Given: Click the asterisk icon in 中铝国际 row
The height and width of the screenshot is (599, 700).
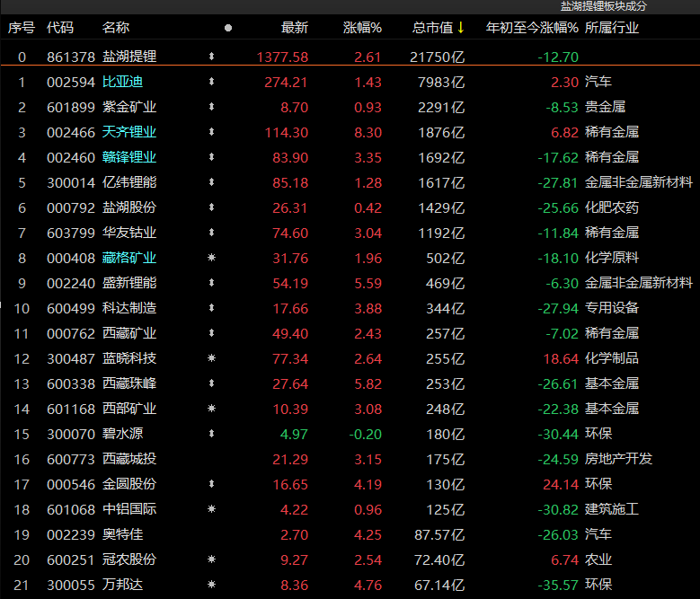Looking at the screenshot, I should (x=211, y=509).
